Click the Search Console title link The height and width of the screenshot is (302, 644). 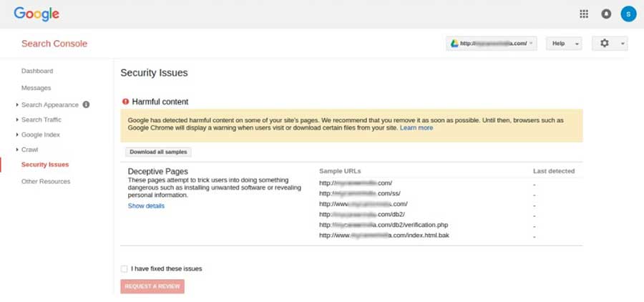click(x=54, y=44)
